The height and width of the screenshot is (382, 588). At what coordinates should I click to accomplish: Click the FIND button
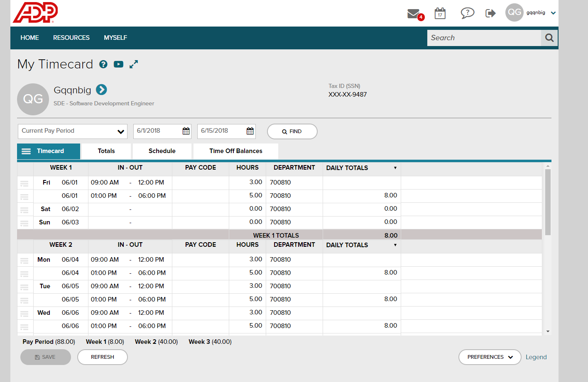pos(292,131)
